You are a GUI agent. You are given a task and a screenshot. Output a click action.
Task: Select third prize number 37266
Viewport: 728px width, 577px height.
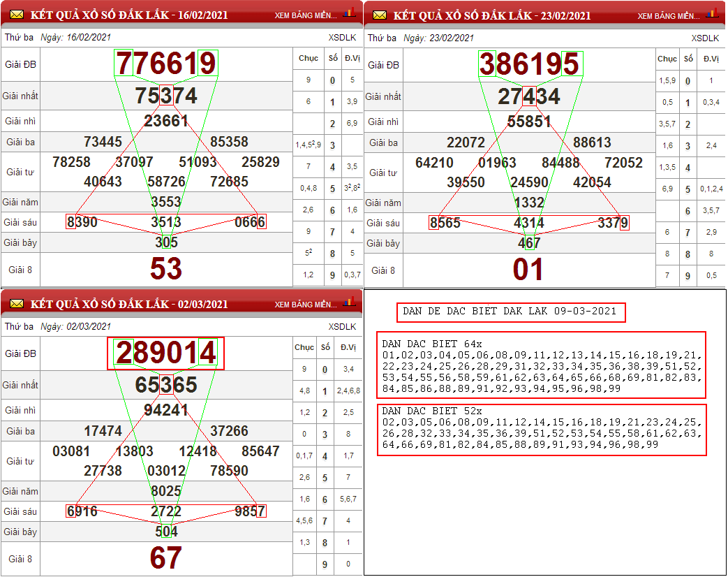click(x=230, y=431)
